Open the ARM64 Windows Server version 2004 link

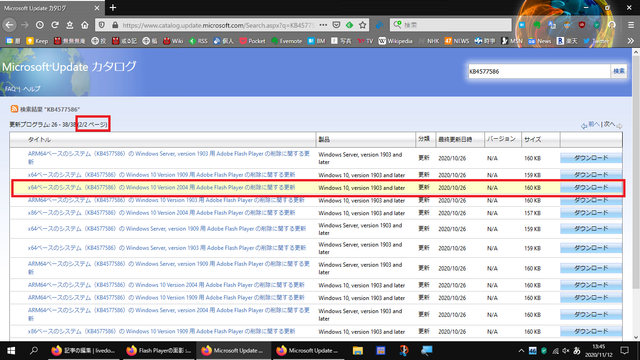tap(169, 314)
